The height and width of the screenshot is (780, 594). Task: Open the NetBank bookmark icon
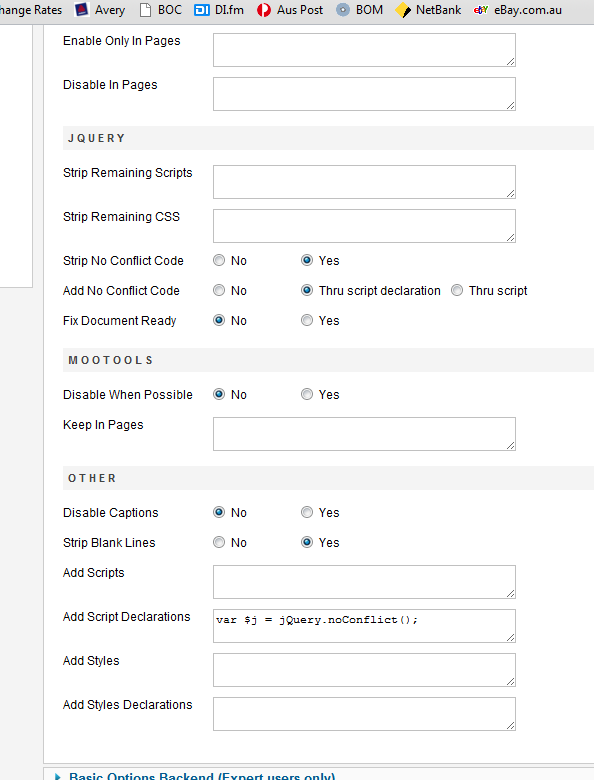click(x=402, y=9)
